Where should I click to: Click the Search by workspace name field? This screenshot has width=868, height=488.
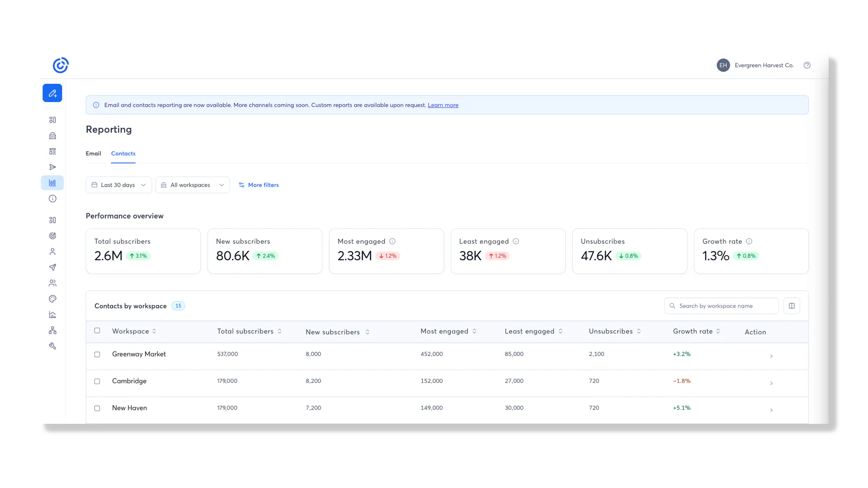point(721,306)
